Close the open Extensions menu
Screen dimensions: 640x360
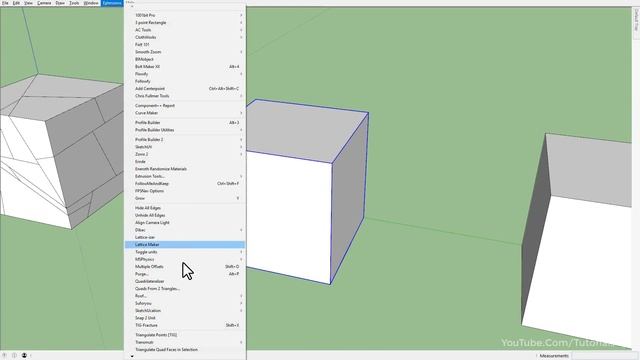point(112,3)
